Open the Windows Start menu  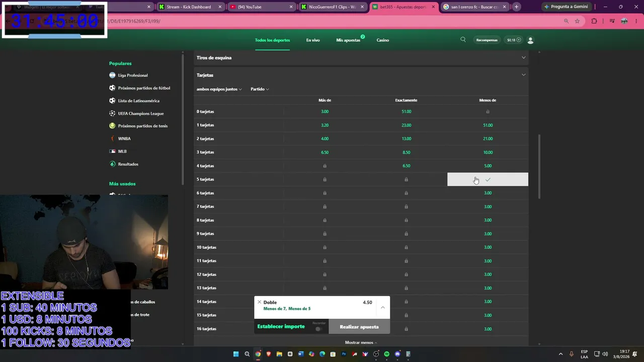pyautogui.click(x=235, y=354)
